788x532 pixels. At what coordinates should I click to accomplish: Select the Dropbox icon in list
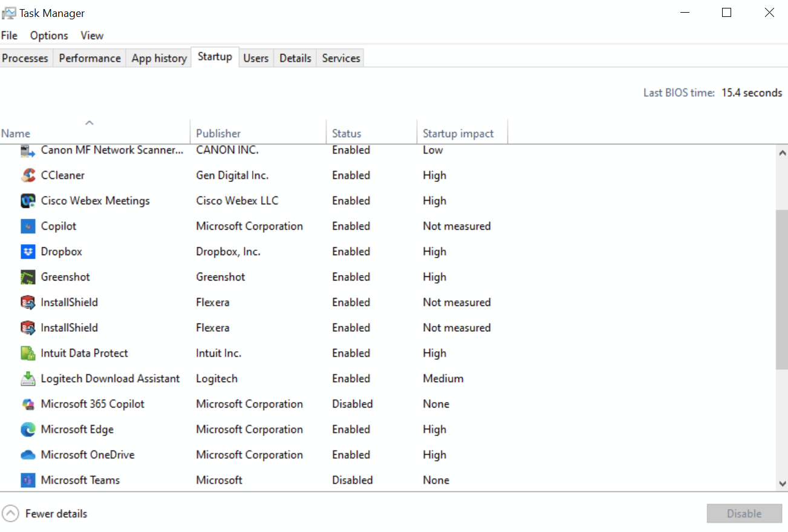click(x=28, y=251)
